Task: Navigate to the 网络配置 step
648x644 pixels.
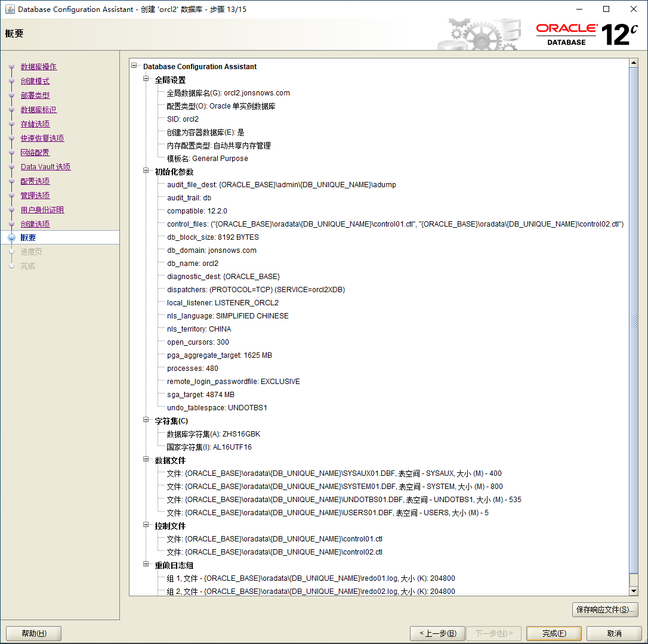Action: point(35,153)
